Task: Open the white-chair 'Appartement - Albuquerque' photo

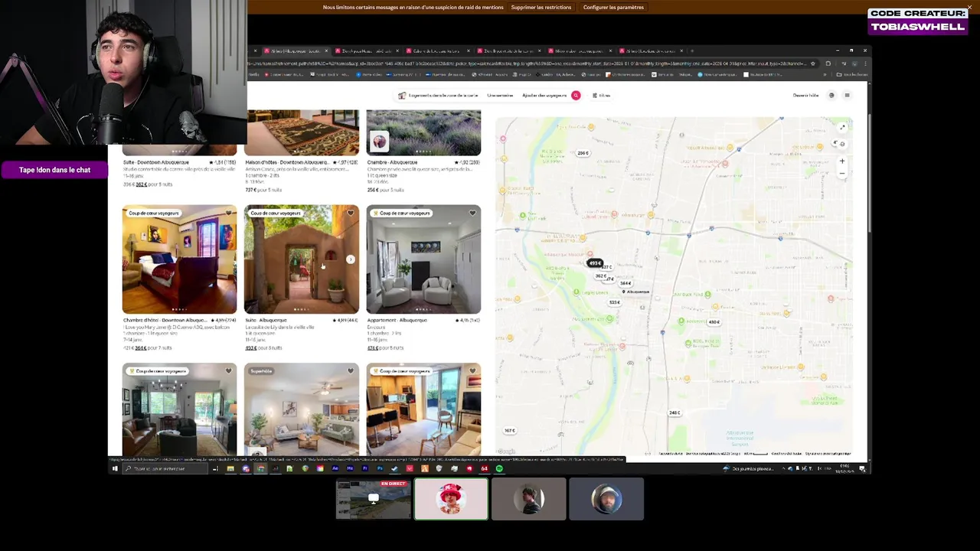Action: (423, 259)
